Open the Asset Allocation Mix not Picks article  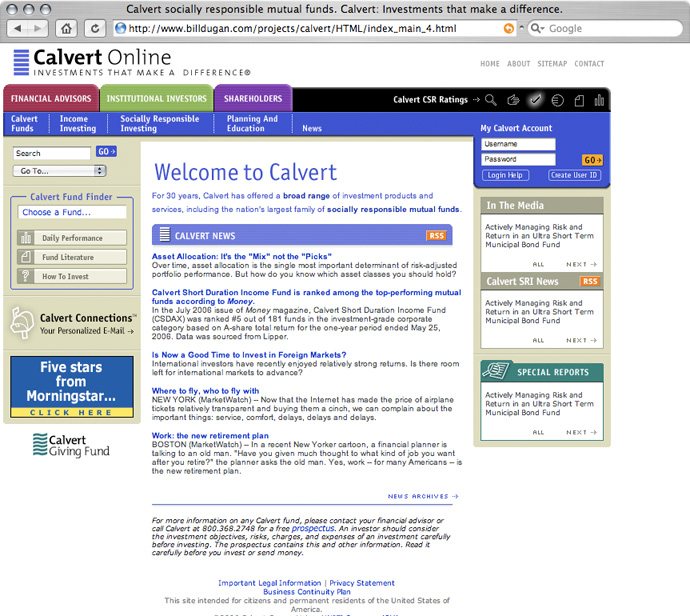coord(242,257)
